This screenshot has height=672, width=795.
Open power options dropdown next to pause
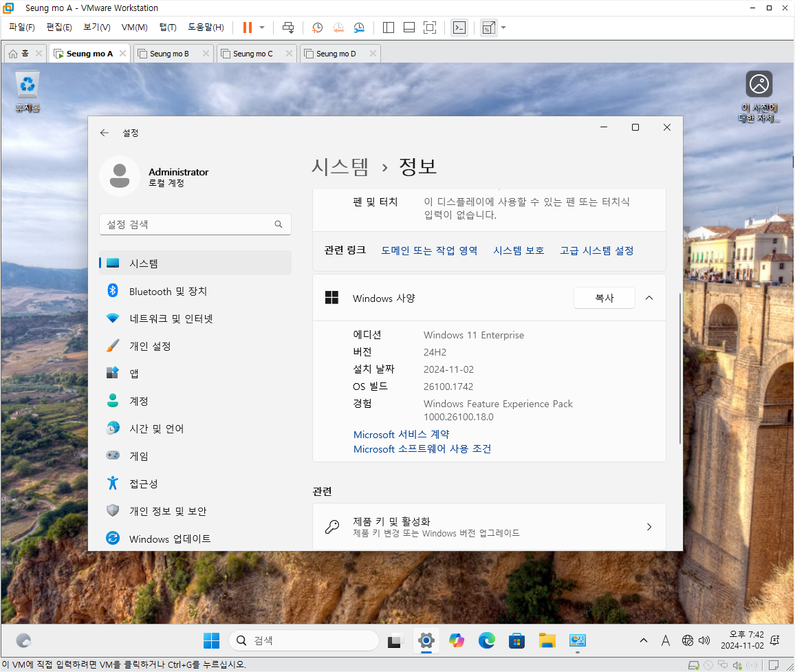click(262, 28)
